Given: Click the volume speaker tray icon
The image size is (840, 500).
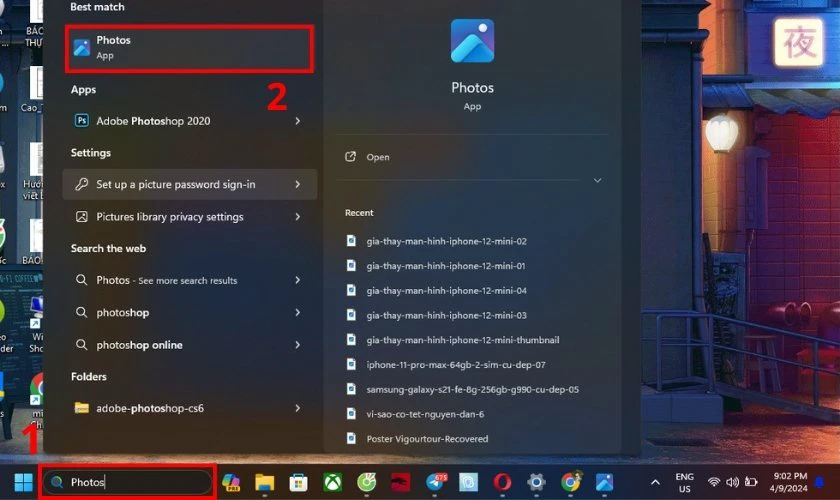Looking at the screenshot, I should [732, 482].
